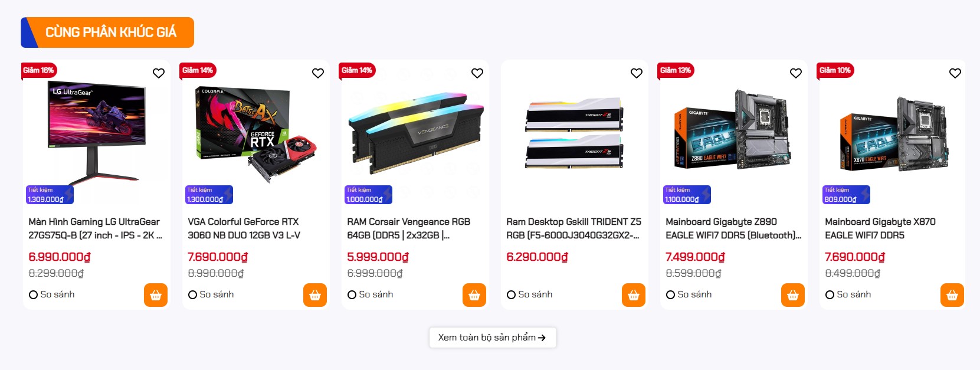The width and height of the screenshot is (980, 370).
Task: Select the Cùng phân khúc giá tab
Action: [x=107, y=32]
